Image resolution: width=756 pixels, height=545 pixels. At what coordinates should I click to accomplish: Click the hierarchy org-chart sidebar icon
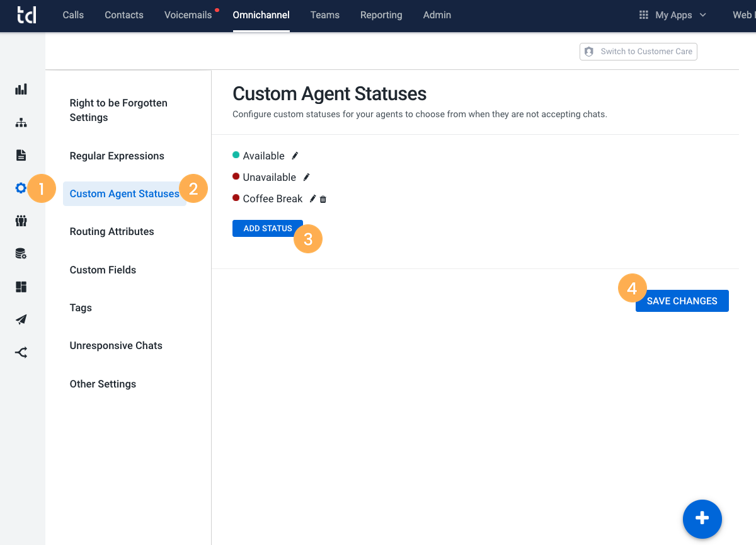pos(21,122)
